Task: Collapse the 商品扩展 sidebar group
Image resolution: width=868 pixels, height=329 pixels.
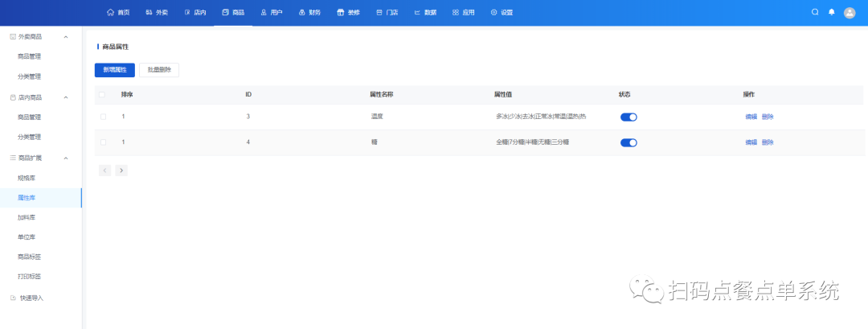Action: (66, 158)
